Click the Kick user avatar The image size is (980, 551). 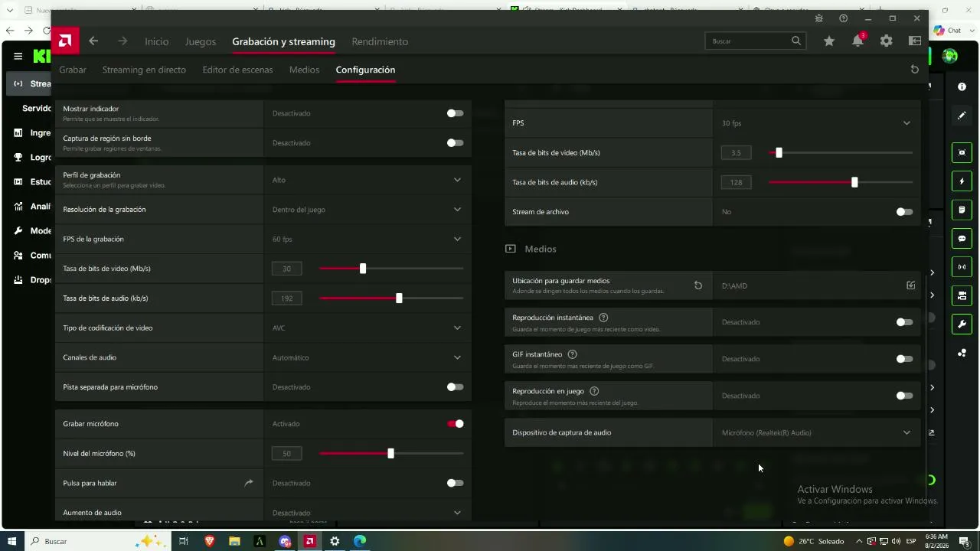(950, 56)
